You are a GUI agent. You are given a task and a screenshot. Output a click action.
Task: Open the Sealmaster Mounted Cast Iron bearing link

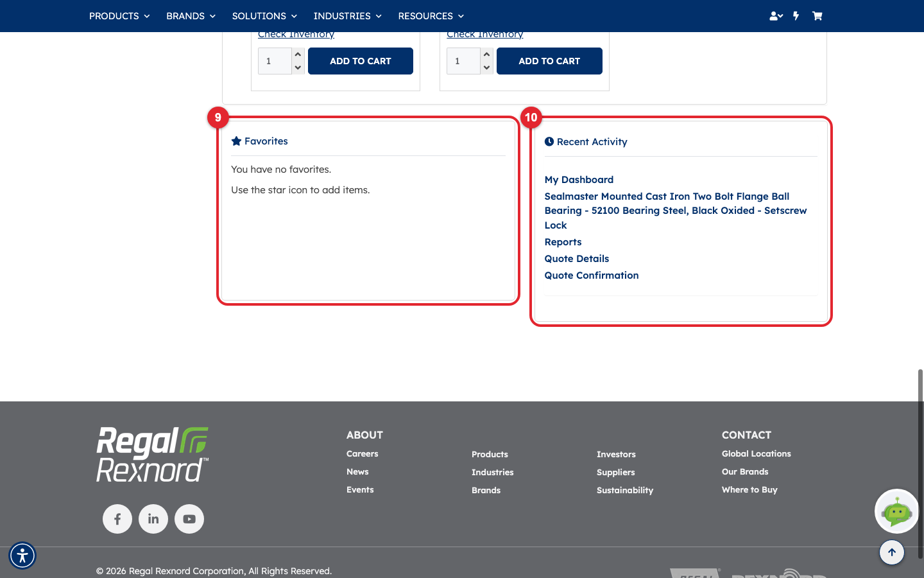(x=676, y=211)
